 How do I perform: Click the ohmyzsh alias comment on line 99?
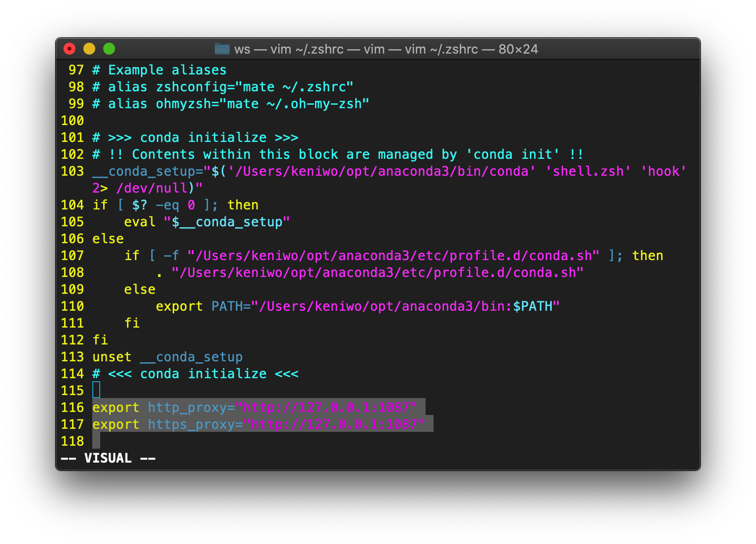[x=231, y=104]
